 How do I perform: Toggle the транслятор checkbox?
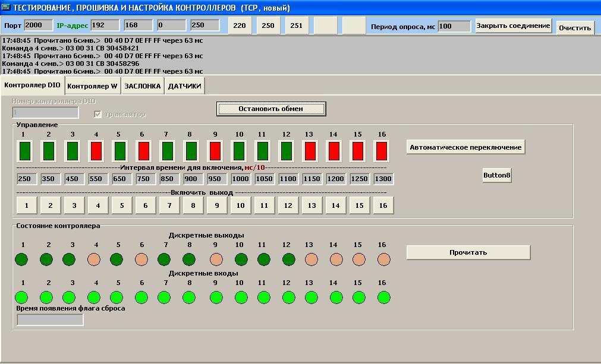[97, 114]
